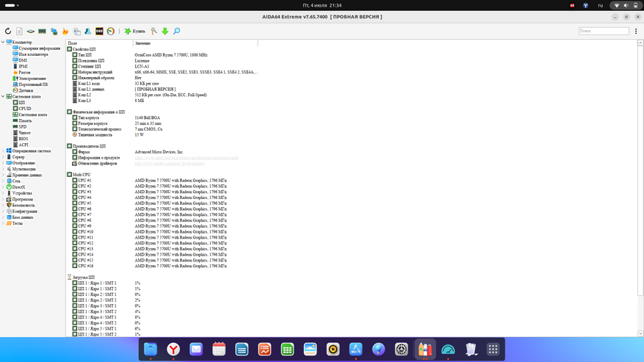Click the ru keyboard layout indicator
644x362 pixels.
point(601,5)
